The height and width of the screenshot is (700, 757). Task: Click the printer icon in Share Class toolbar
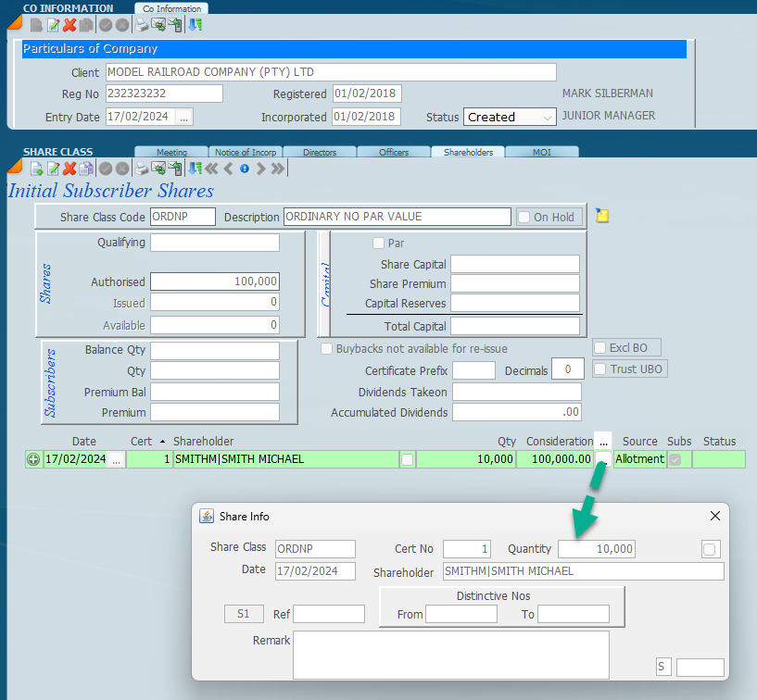[141, 169]
